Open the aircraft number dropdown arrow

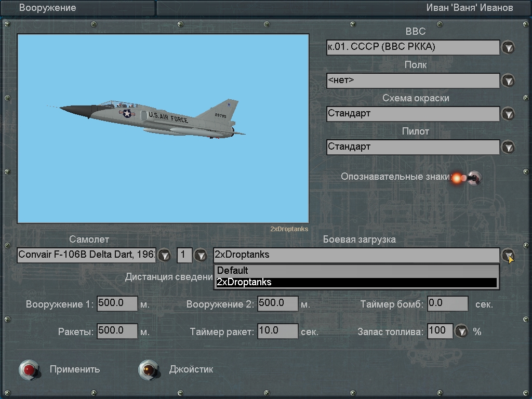click(x=200, y=255)
